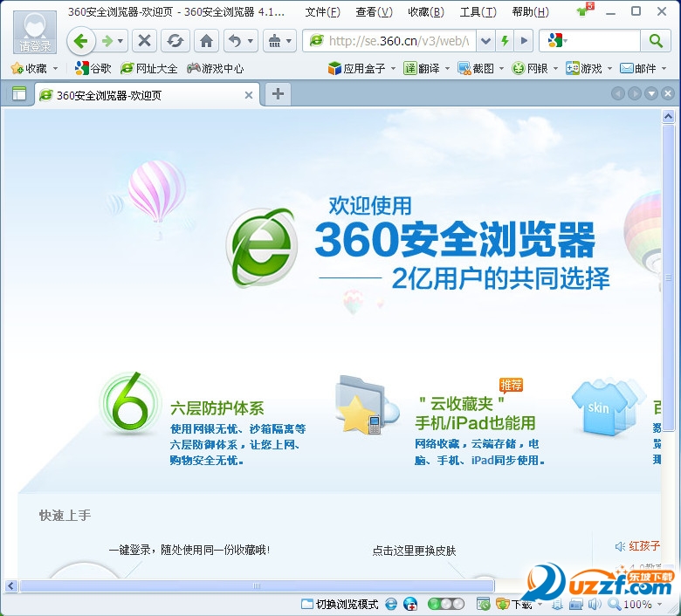Go back with the green back arrow
Viewport: 681px width, 616px height.
(x=81, y=41)
